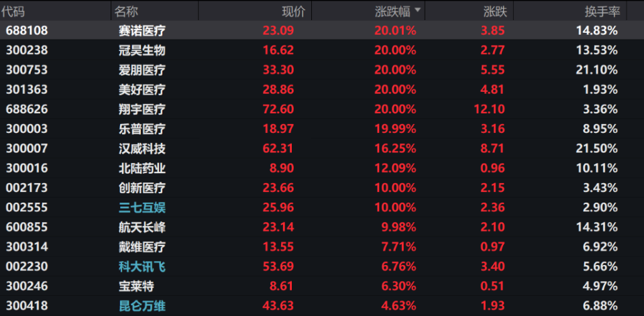Select stock code 002173
Image resolution: width=644 pixels, height=316 pixels.
click(x=27, y=188)
